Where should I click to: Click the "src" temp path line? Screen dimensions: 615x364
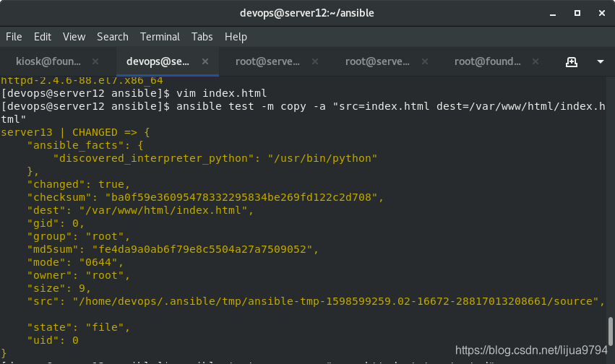316,301
